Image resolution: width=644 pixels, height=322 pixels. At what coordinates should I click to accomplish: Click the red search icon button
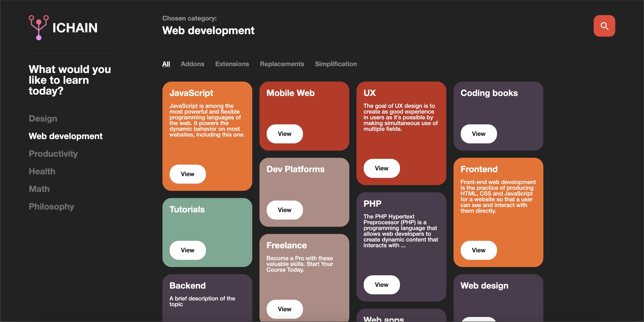coord(604,26)
